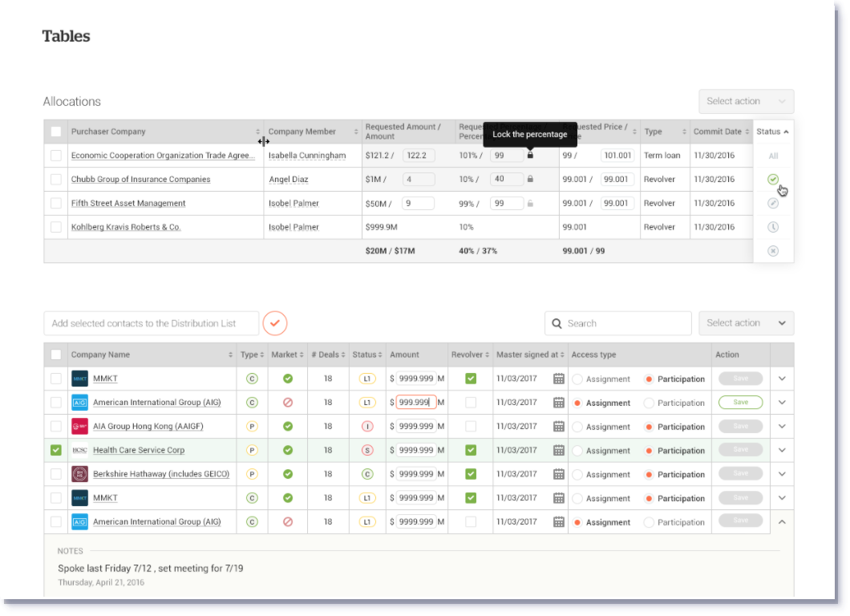
Task: Open the Berkshire Hathaway (includes GEICO) link
Action: point(161,474)
